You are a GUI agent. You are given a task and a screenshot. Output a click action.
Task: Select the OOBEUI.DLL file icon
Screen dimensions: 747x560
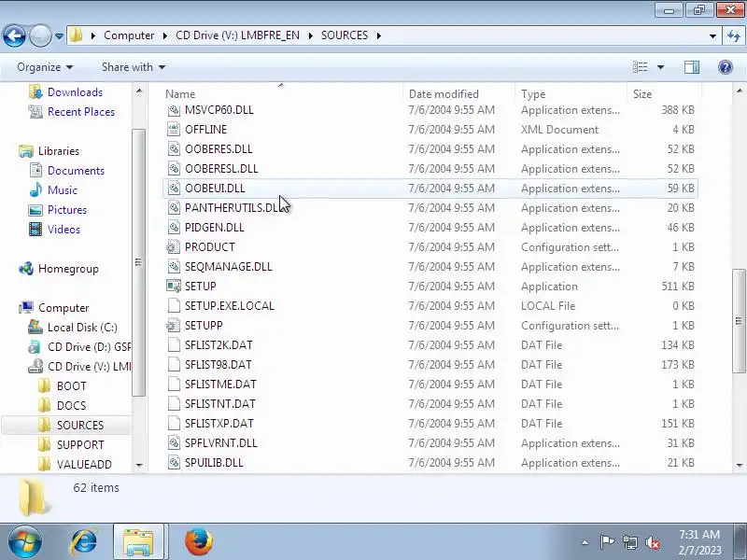[174, 189]
